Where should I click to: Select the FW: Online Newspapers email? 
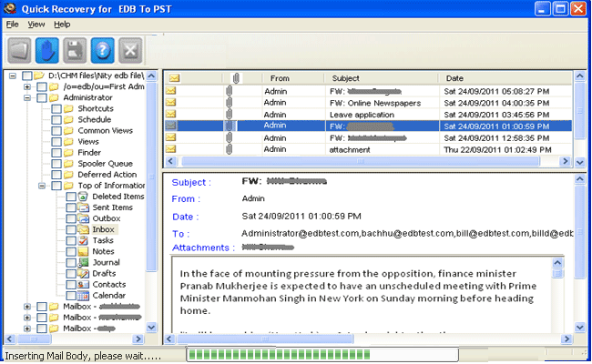(369, 103)
